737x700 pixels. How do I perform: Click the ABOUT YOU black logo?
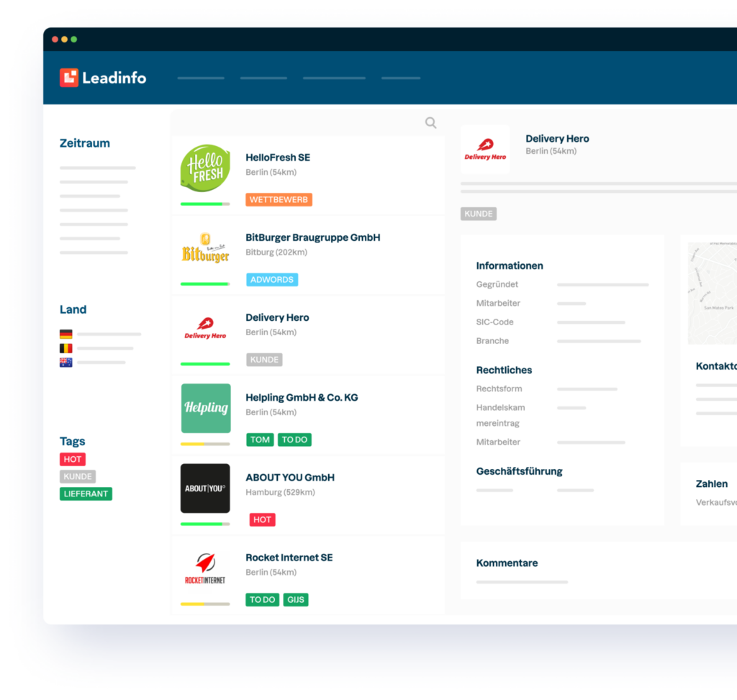205,488
